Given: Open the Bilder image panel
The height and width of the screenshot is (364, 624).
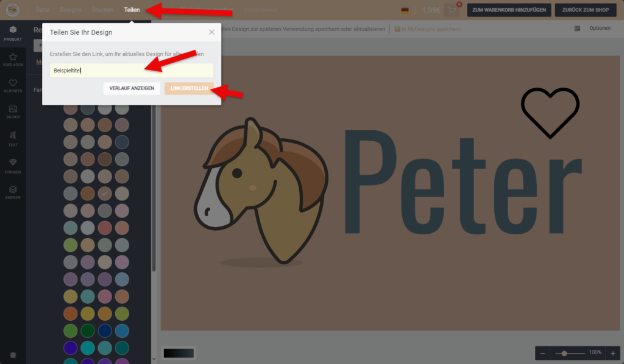Looking at the screenshot, I should click(13, 112).
